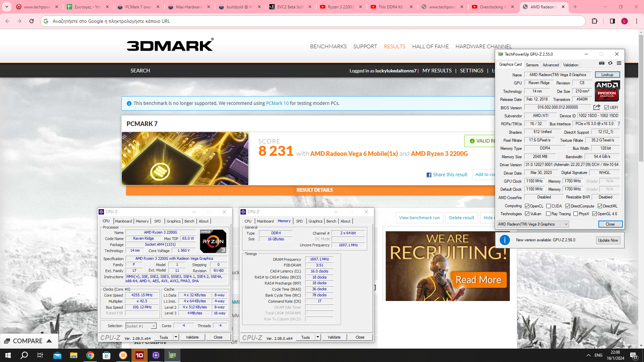644x362 pixels.
Task: Click PCMark 7 result thumbnail image
Action: (x=185, y=159)
